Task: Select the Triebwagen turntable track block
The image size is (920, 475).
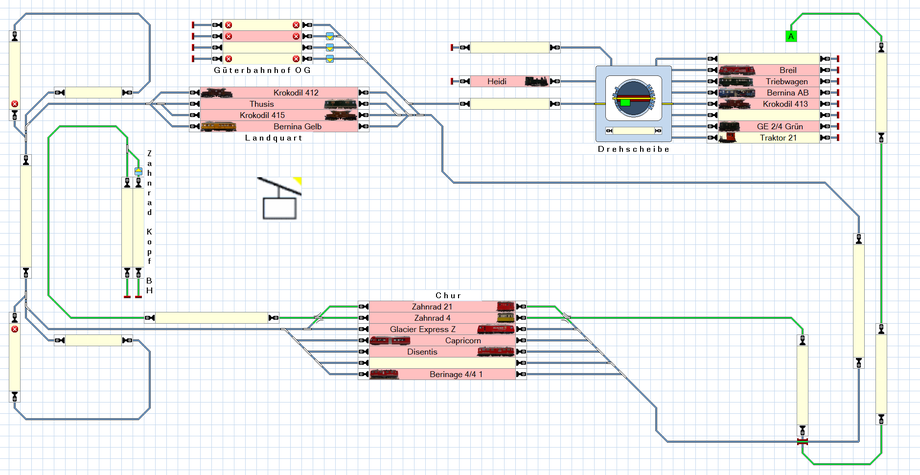Action: [769, 82]
